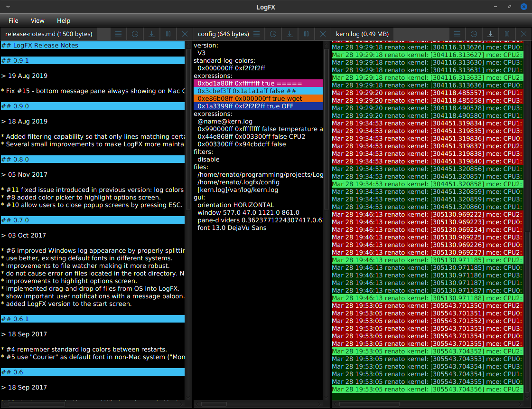Minimize the LogFX window
The height and width of the screenshot is (409, 532).
click(495, 7)
